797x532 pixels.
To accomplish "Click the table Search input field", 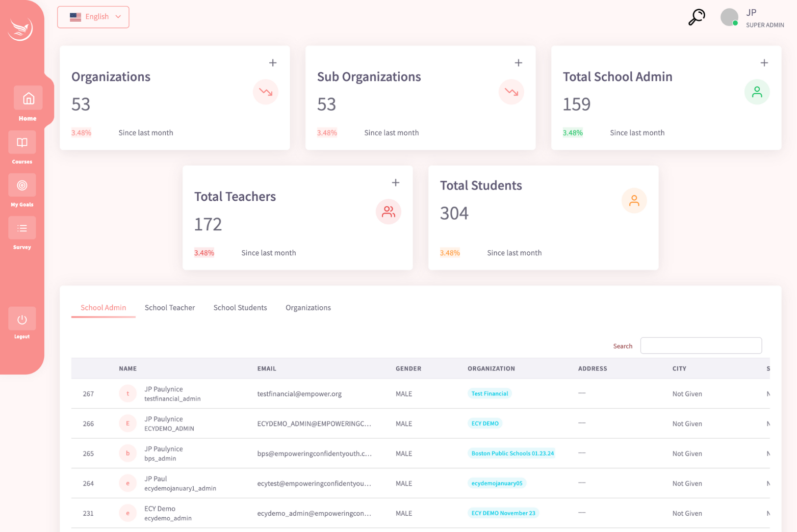I will (701, 345).
